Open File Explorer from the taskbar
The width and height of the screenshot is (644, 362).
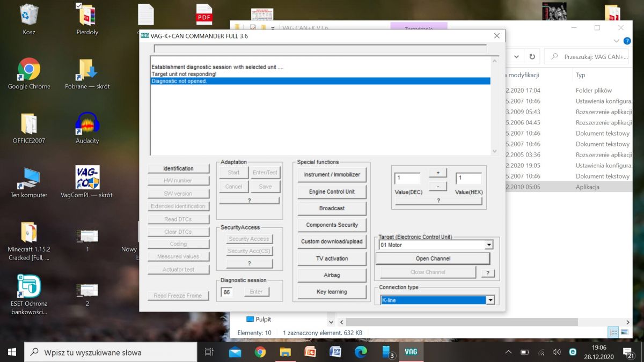click(x=285, y=352)
